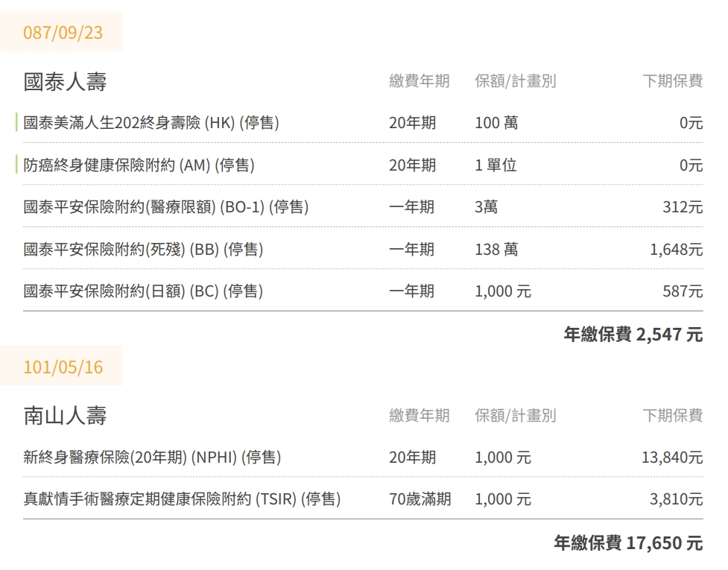
Task: Select 國泰平安保險附約(死殘) (BB) entry
Action: 363,250
